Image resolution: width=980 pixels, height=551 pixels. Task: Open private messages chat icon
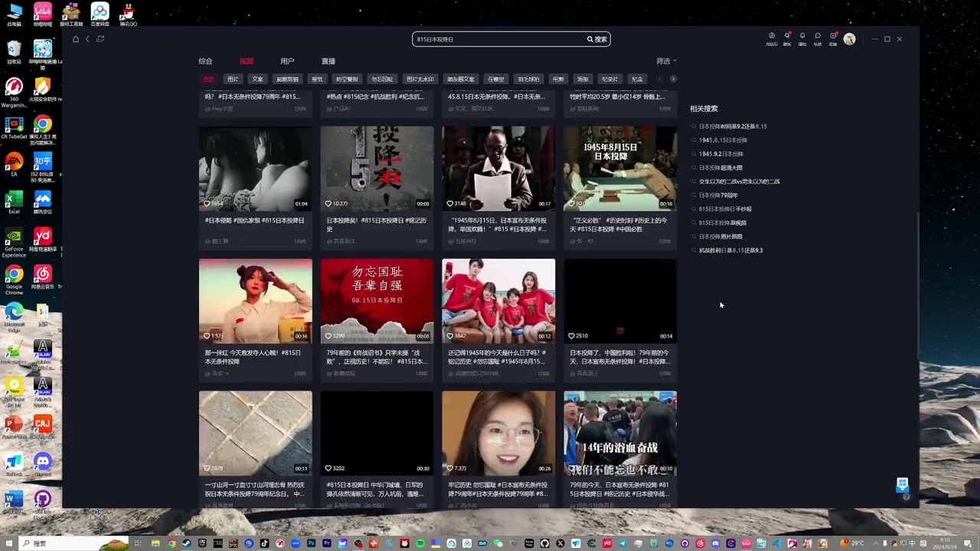pyautogui.click(x=818, y=37)
